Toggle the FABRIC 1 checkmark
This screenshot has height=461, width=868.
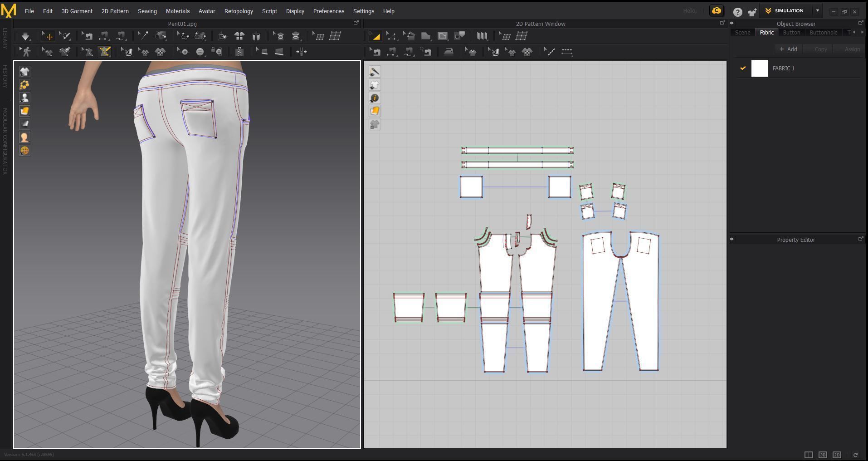tap(743, 68)
